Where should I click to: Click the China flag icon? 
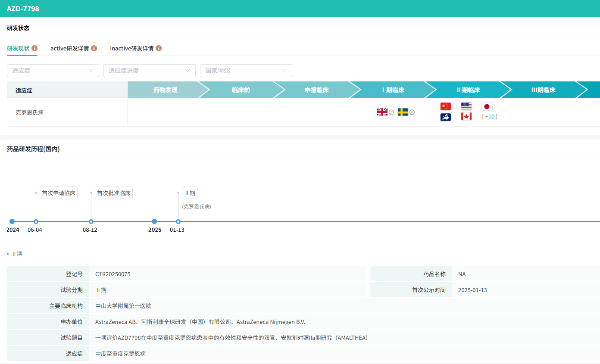point(445,106)
